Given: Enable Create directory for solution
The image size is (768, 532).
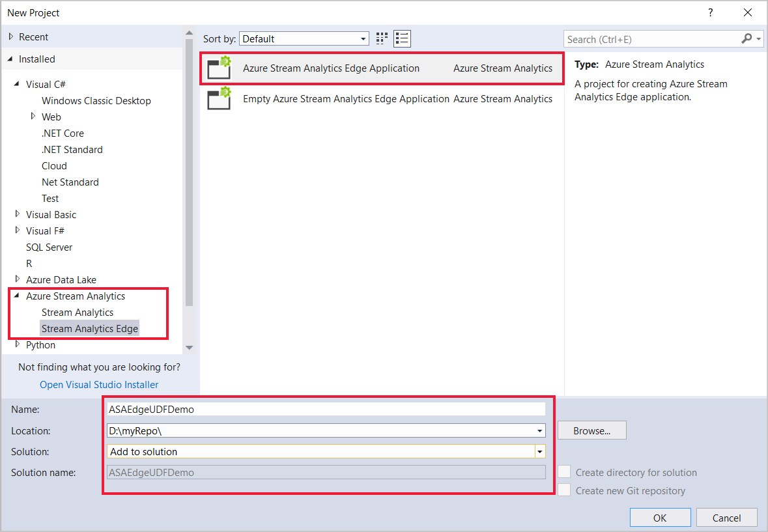Looking at the screenshot, I should click(x=564, y=471).
